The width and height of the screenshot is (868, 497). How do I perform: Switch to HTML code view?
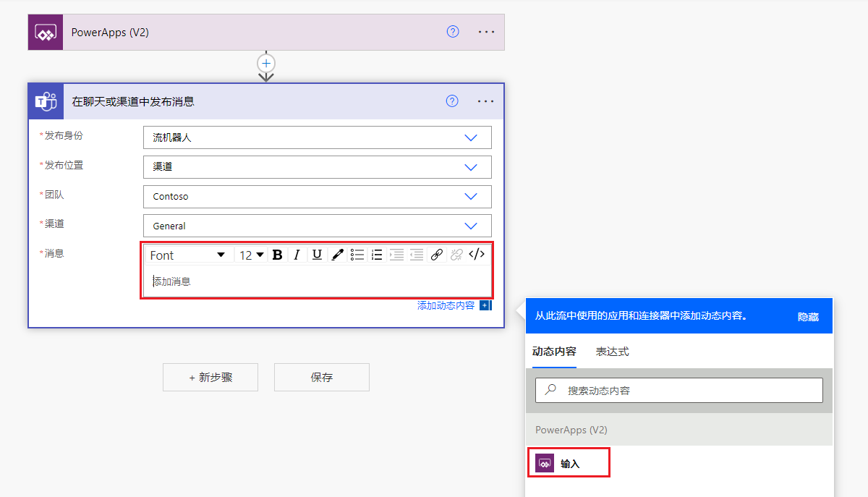[477, 254]
